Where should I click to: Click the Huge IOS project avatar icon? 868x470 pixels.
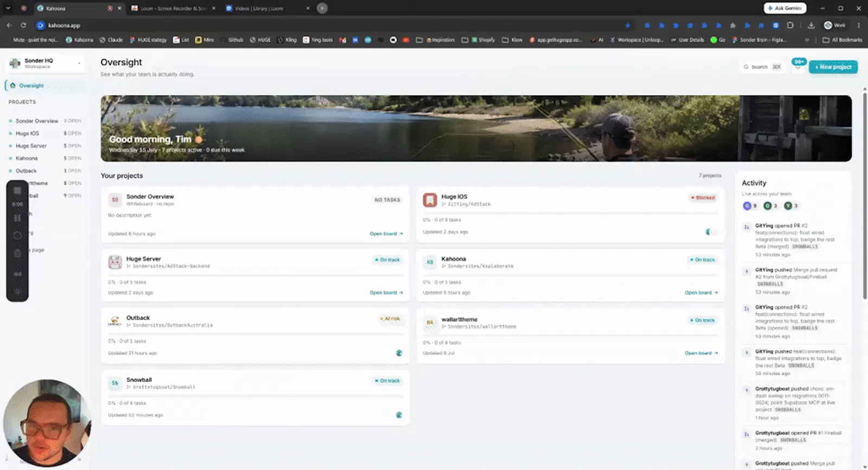pyautogui.click(x=430, y=200)
